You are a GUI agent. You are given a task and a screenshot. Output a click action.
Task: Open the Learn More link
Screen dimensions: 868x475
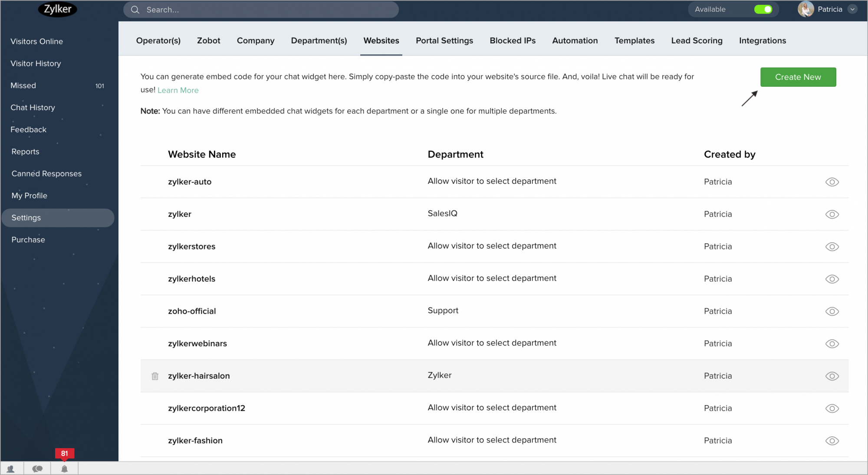[178, 90]
